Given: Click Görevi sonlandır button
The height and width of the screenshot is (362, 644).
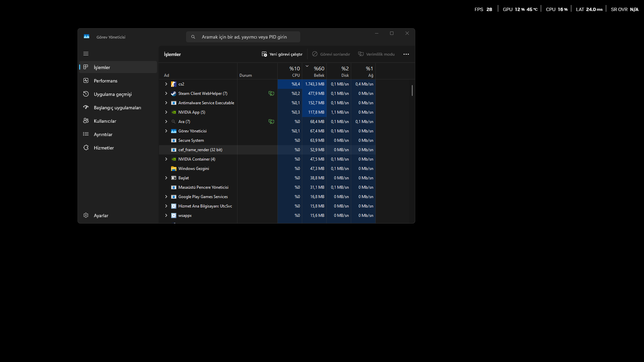Looking at the screenshot, I should pos(331,54).
